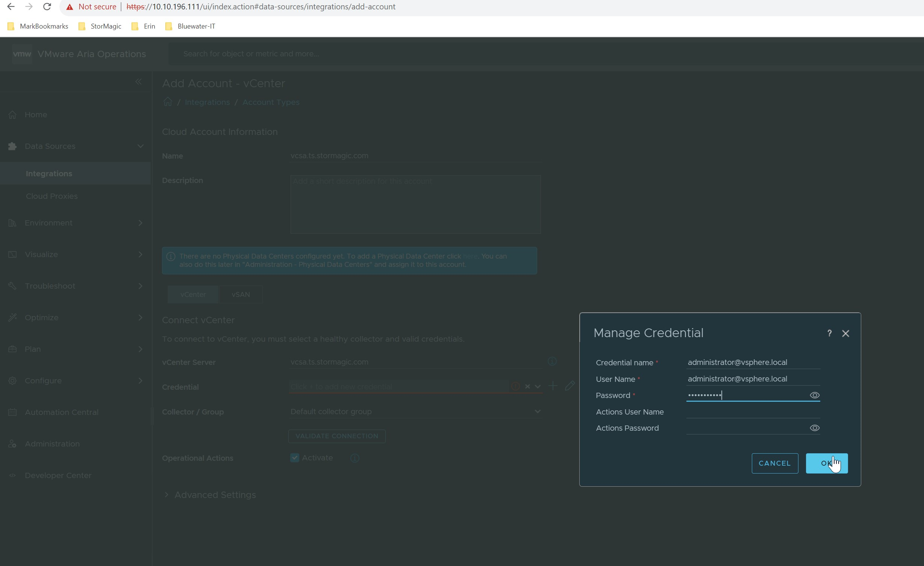Click the Description text area
924x566 pixels.
[x=415, y=204]
